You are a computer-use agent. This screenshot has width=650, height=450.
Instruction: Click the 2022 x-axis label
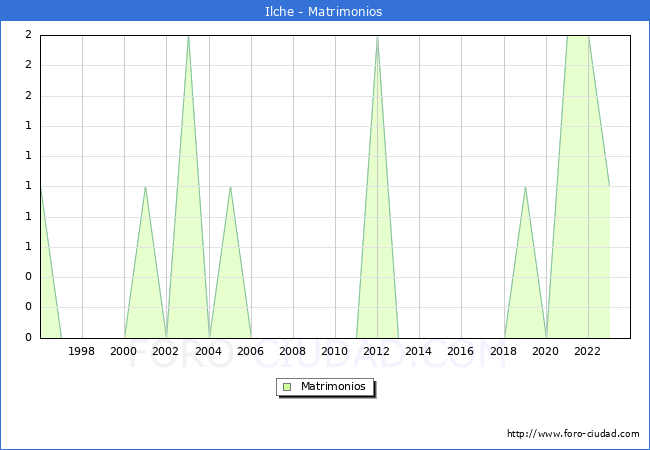pos(588,351)
